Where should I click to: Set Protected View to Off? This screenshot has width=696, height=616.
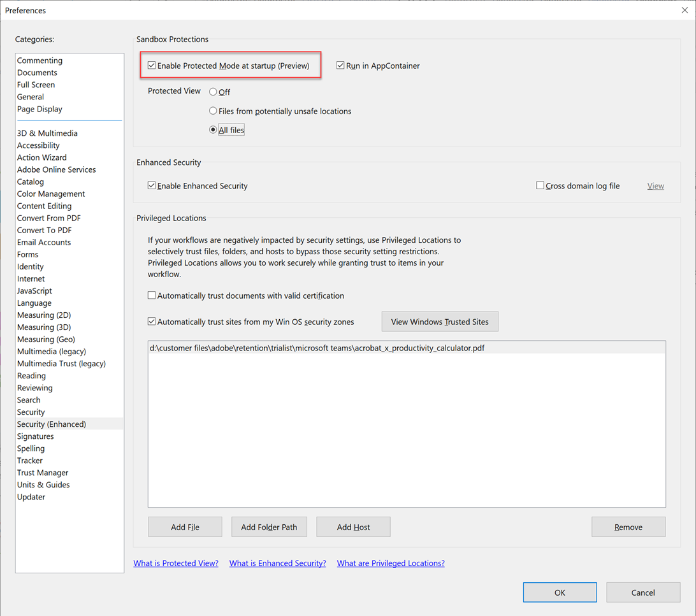[x=213, y=92]
